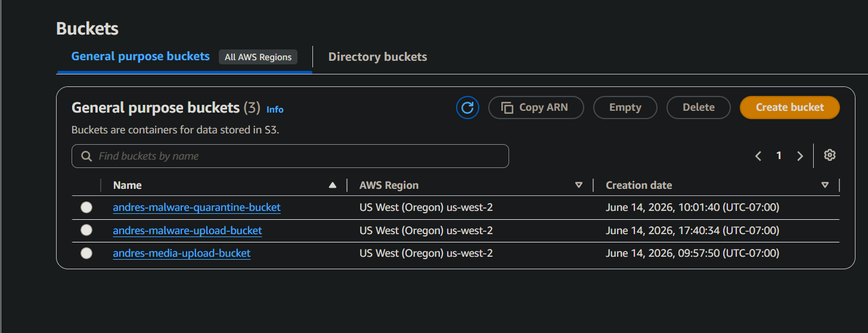Click the Empty button
Viewport: 868px width, 333px height.
coord(625,108)
